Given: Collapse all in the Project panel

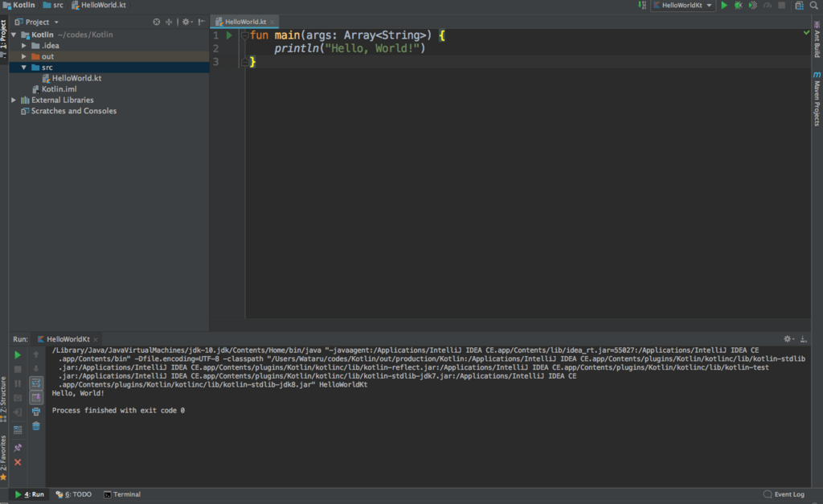Looking at the screenshot, I should pyautogui.click(x=169, y=22).
